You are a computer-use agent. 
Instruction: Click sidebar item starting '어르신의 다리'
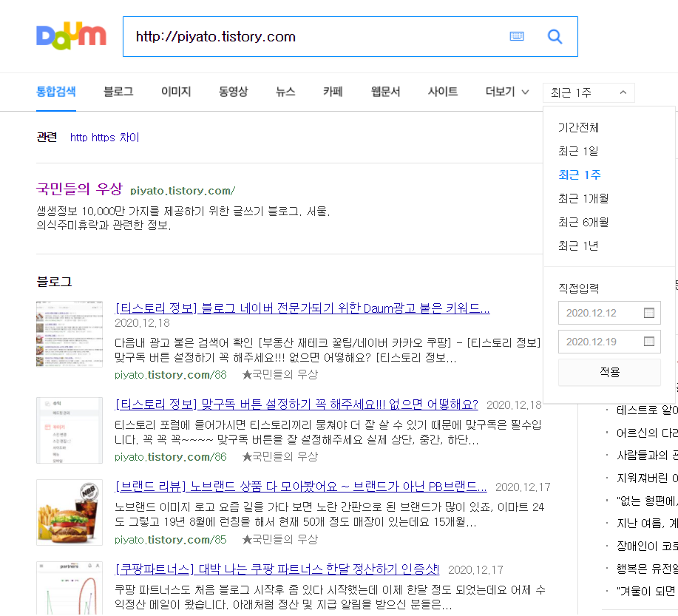click(647, 433)
